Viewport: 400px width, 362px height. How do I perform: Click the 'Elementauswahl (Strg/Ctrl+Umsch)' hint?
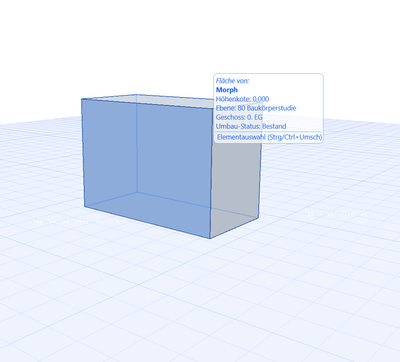pos(269,137)
